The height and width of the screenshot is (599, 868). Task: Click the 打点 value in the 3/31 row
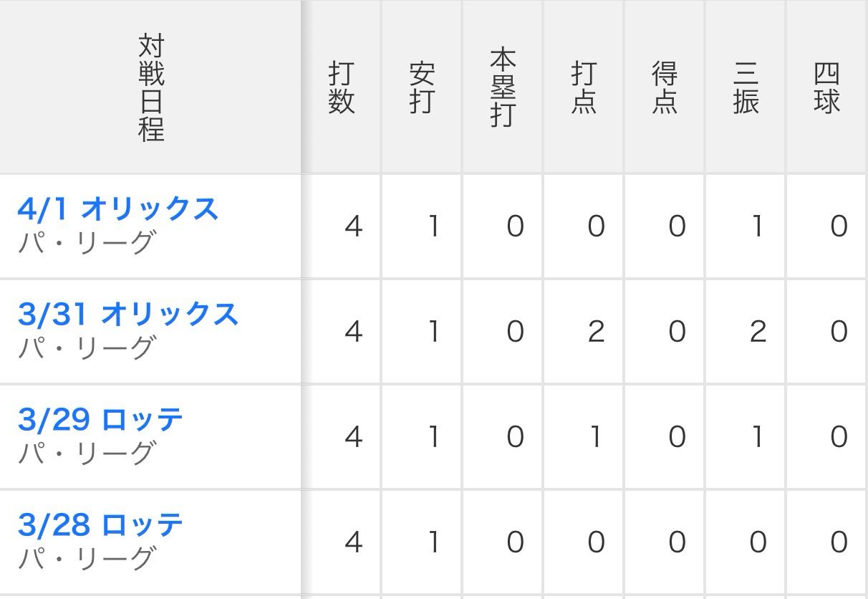click(596, 332)
